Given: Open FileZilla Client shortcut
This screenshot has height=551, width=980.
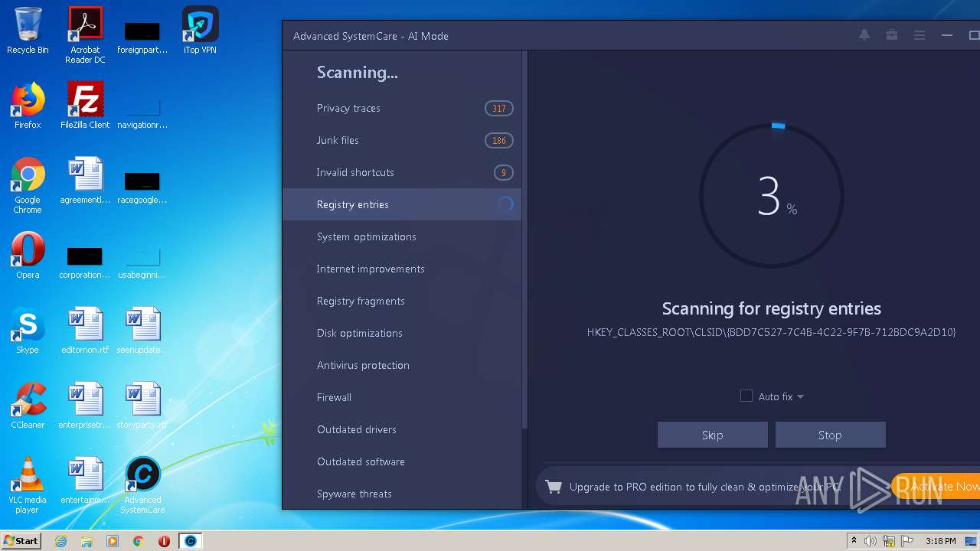Looking at the screenshot, I should (x=85, y=106).
